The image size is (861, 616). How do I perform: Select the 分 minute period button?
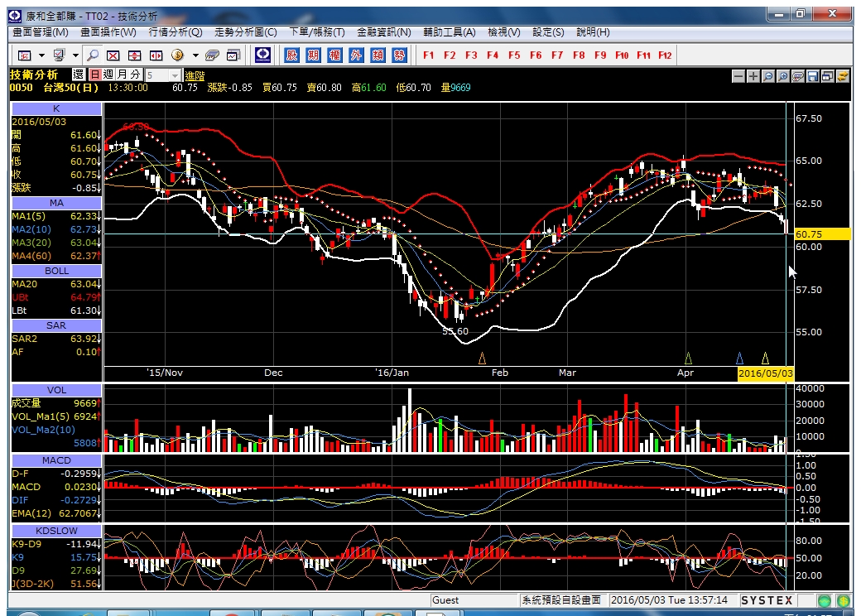(x=135, y=75)
